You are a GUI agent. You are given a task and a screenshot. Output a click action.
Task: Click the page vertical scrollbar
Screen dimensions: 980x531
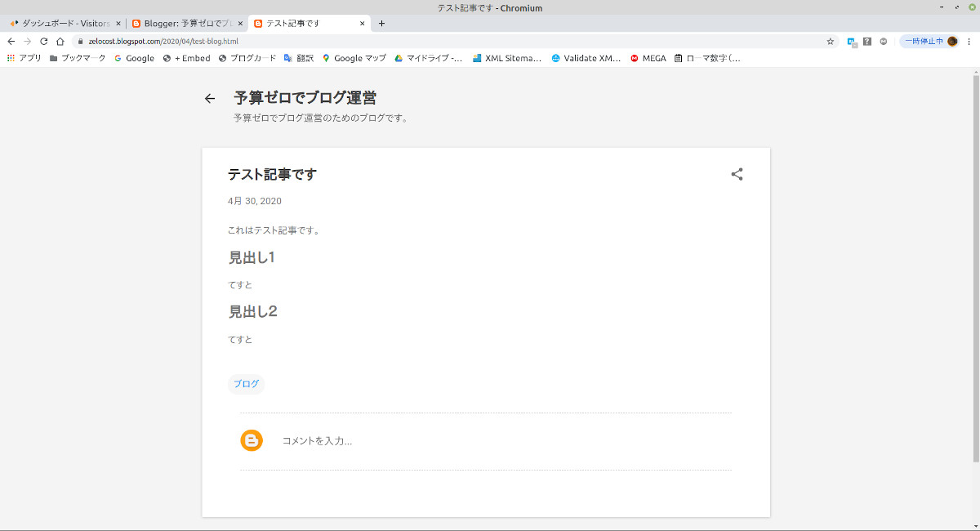tap(976, 267)
